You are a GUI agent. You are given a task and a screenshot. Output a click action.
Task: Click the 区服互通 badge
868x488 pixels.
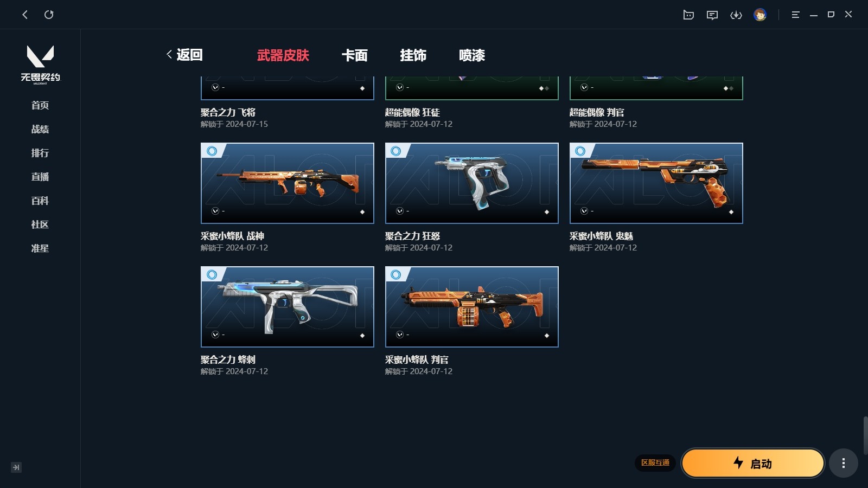coord(655,463)
